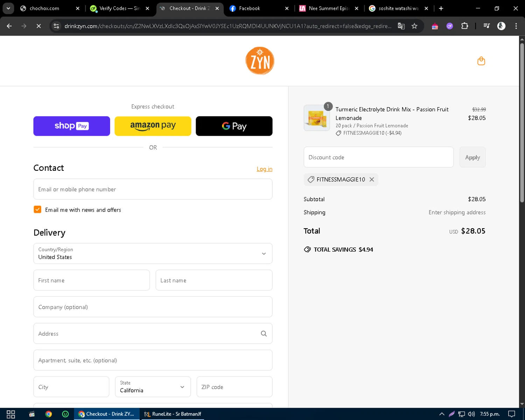
Task: Open RuneLite - Sr BatmanJf taskbar window
Action: point(173,414)
